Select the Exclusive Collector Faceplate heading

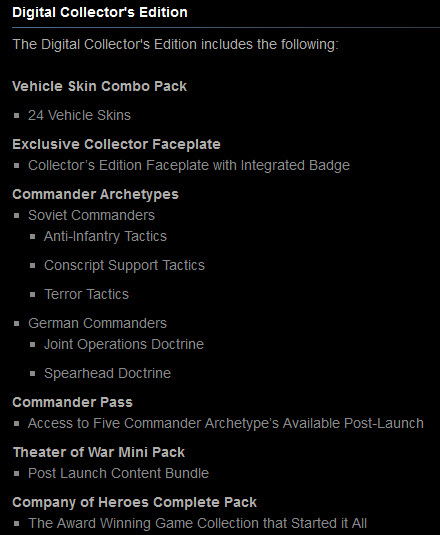(116, 144)
